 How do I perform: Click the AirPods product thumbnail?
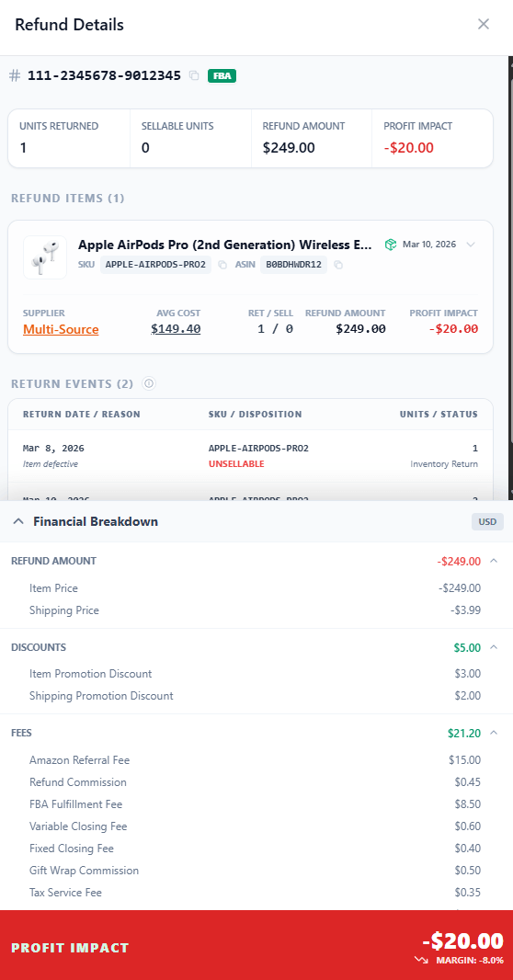(45, 256)
